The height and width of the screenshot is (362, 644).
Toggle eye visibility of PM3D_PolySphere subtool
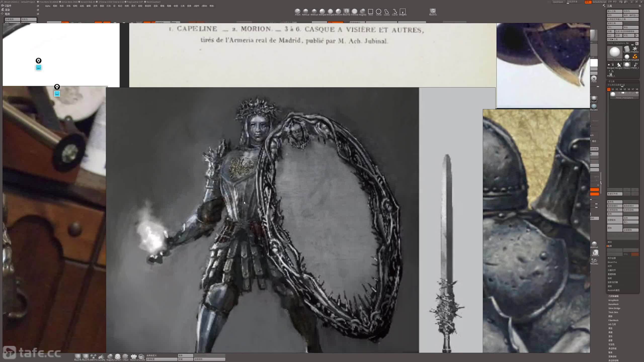637,93
